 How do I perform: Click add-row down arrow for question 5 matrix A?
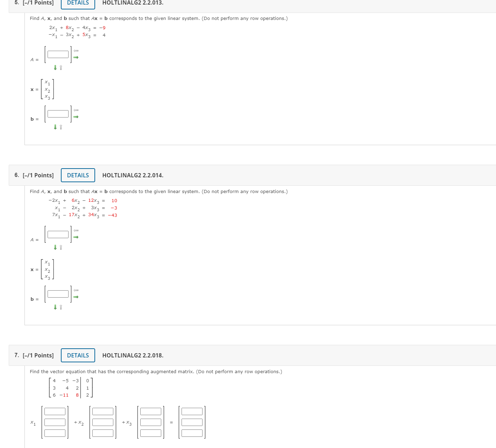(x=55, y=67)
